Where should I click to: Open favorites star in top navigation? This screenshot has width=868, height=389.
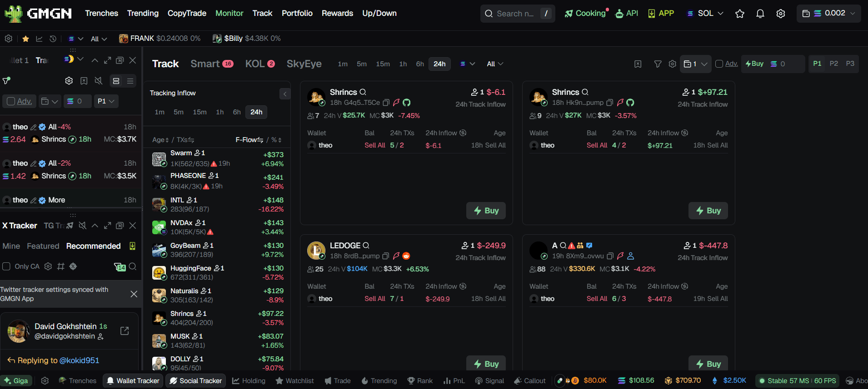click(740, 14)
